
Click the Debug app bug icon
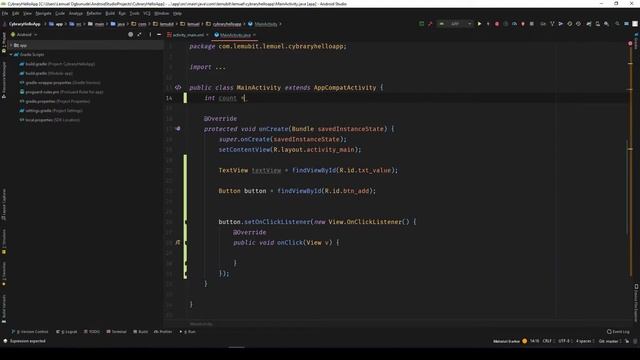click(497, 24)
